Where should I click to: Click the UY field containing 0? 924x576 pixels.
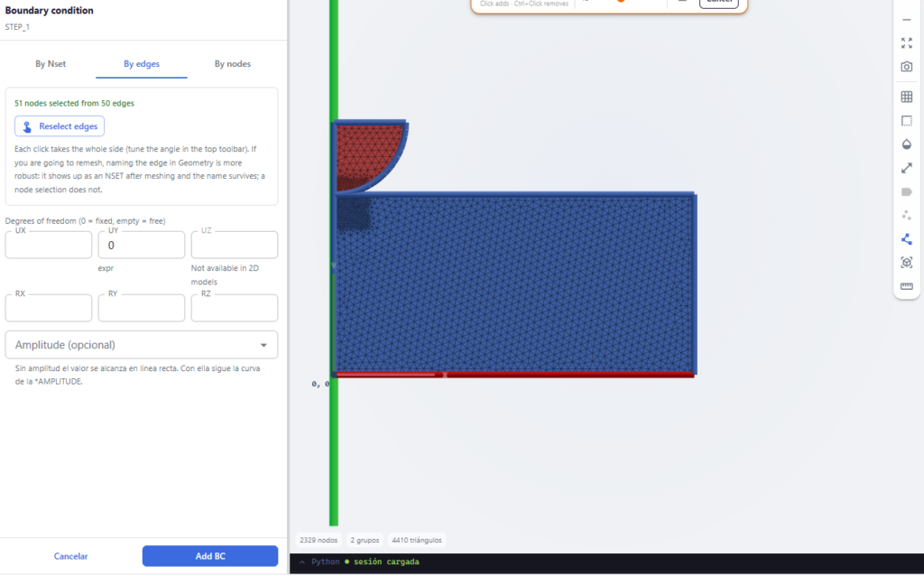click(x=142, y=245)
